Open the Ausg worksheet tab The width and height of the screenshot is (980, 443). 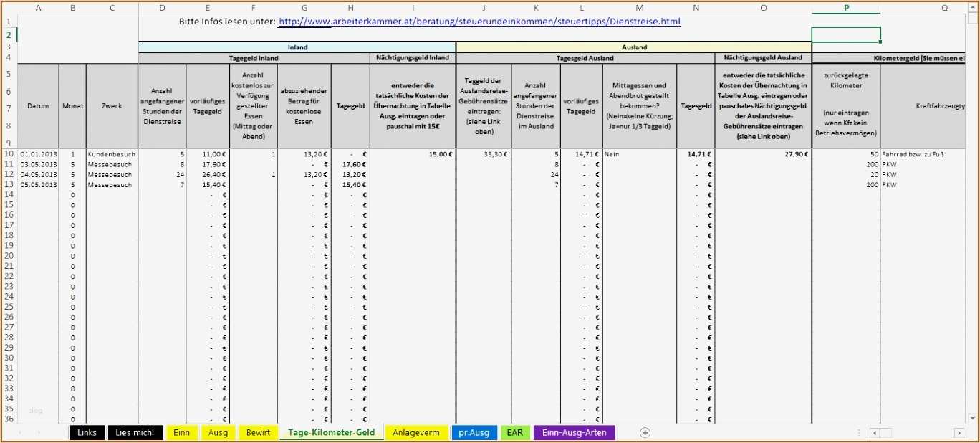pyautogui.click(x=218, y=432)
